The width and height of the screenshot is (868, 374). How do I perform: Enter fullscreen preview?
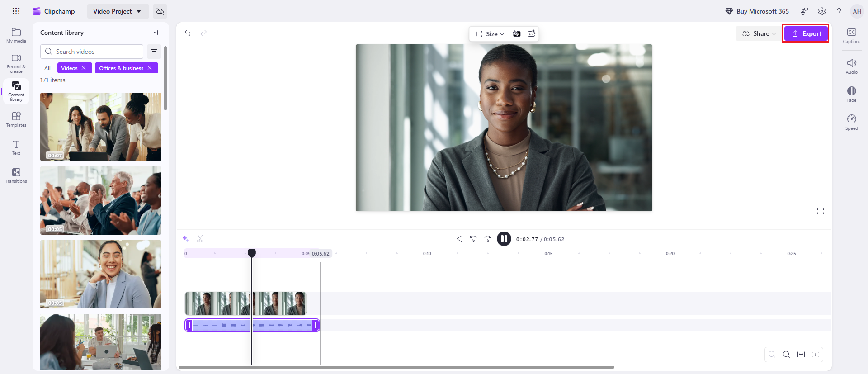pos(821,211)
